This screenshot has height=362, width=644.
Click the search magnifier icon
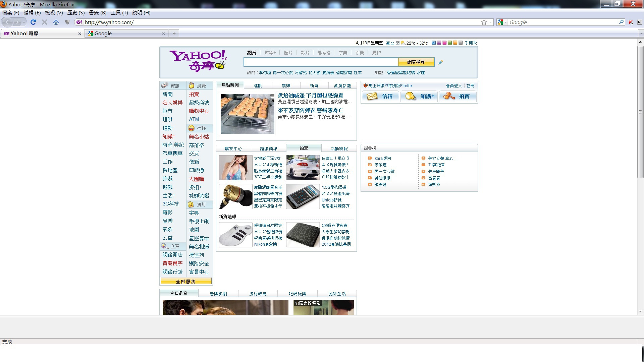(x=621, y=22)
